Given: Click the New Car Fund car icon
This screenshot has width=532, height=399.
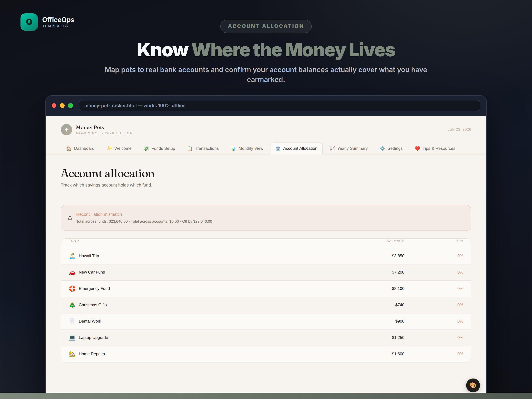Looking at the screenshot, I should click(x=72, y=272).
